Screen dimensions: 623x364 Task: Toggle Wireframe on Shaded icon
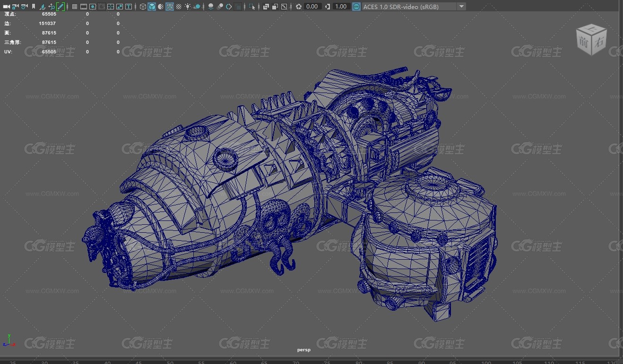coord(170,7)
